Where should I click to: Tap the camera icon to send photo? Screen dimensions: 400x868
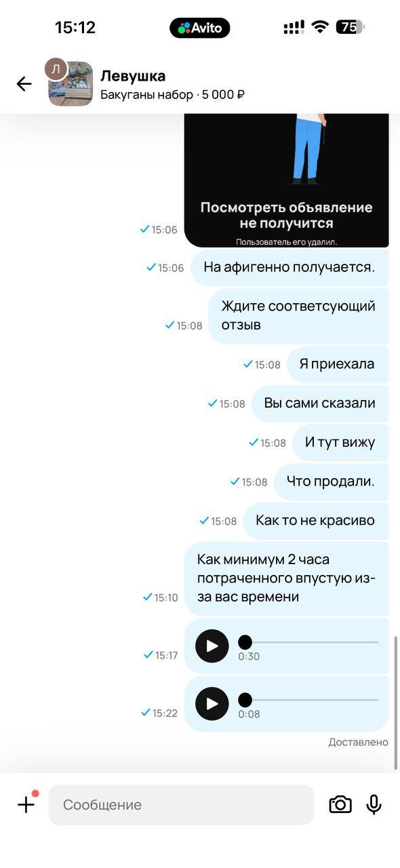(340, 805)
